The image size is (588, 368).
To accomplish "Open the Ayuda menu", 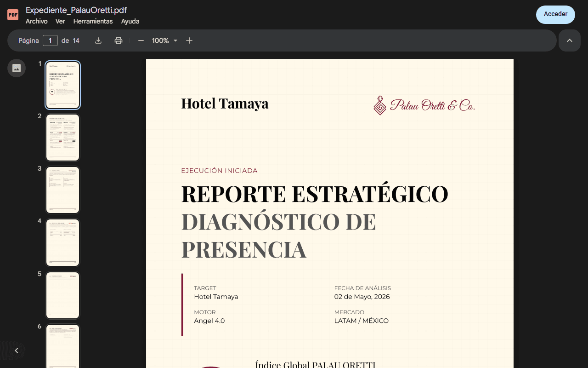I will [x=130, y=21].
